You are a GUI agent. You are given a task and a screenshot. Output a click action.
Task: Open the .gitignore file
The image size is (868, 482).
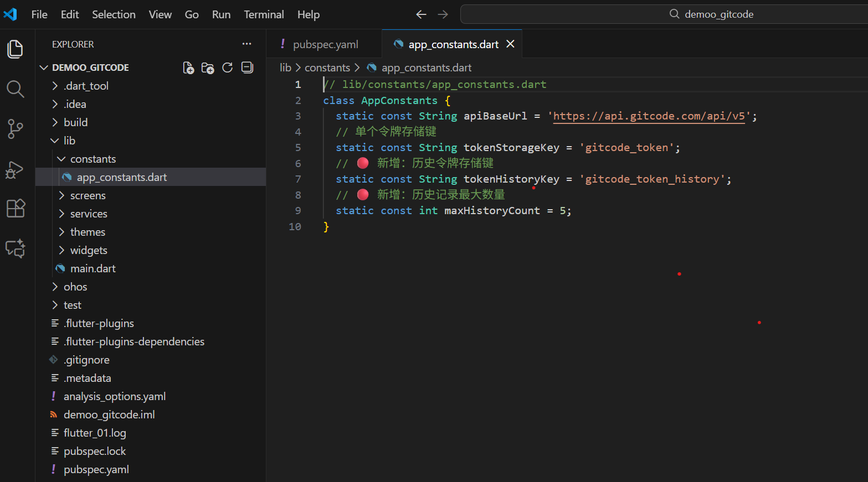click(151, 360)
